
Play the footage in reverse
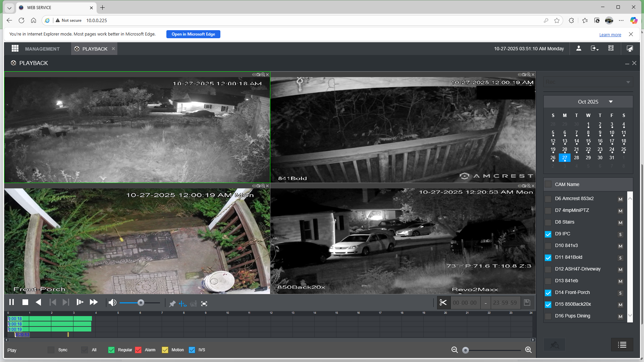(39, 303)
